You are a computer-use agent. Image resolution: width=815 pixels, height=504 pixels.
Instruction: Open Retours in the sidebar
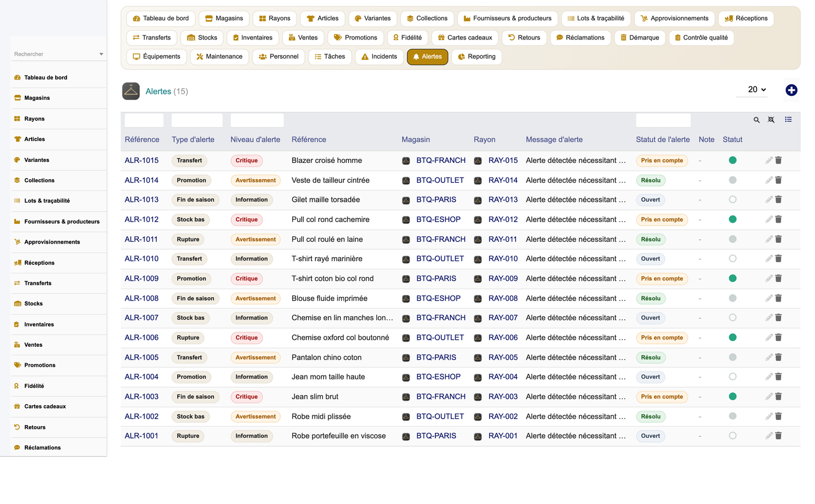tap(35, 427)
